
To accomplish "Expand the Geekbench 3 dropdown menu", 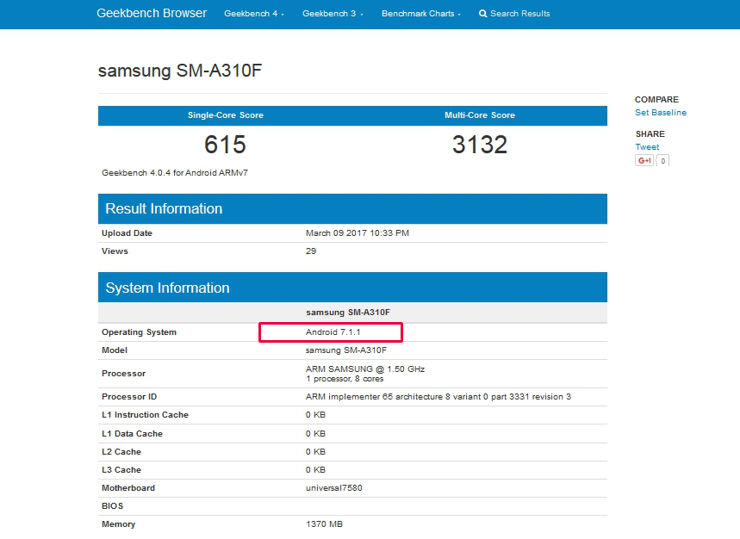I will 333,14.
